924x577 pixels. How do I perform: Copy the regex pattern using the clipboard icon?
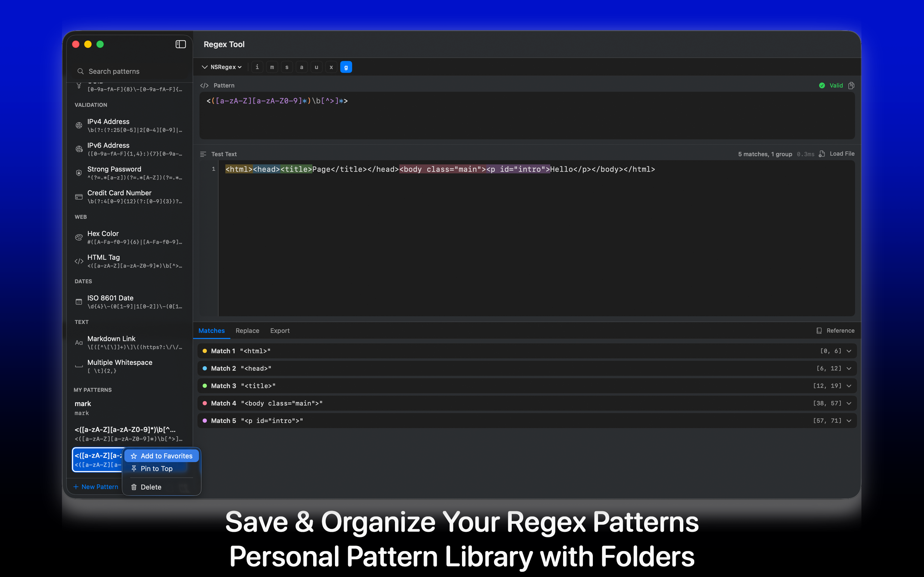click(852, 86)
